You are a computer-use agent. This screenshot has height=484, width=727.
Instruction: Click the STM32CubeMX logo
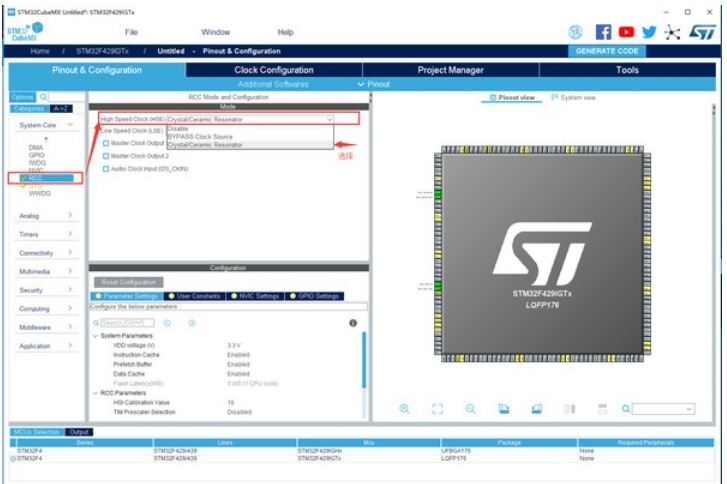25,32
